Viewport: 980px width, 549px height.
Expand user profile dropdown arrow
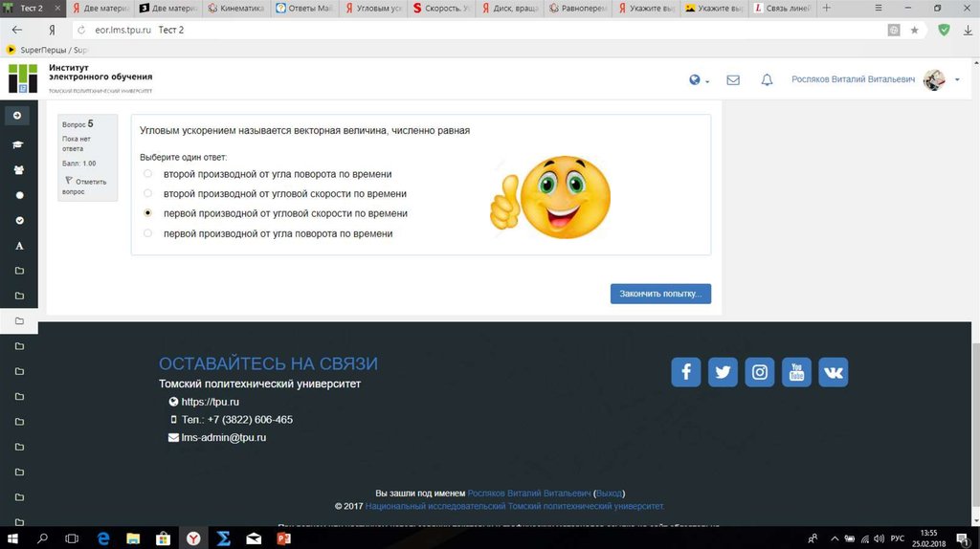coord(957,80)
